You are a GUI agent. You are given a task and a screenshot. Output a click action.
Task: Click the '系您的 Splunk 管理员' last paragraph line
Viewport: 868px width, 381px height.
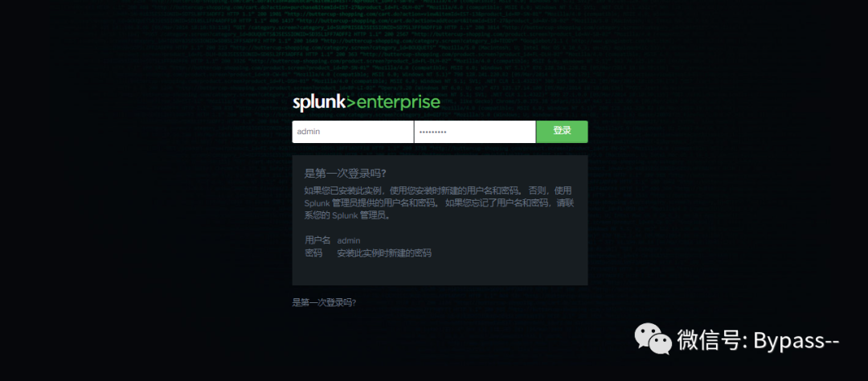348,216
